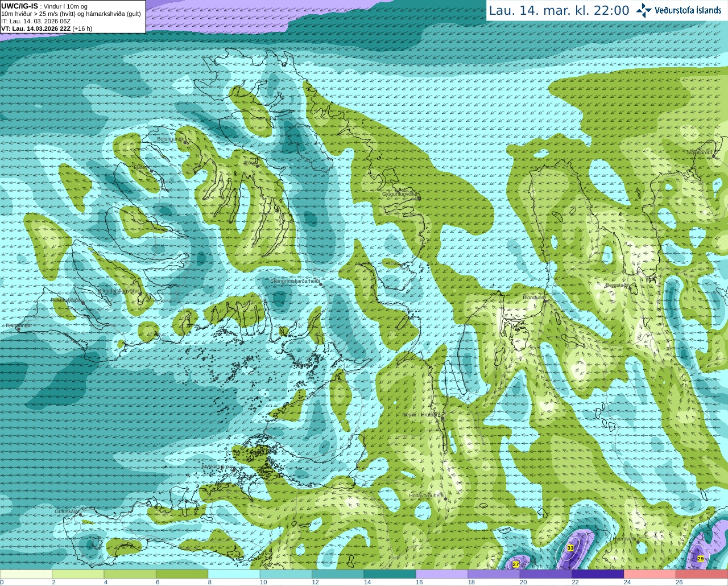Click the Veðurstofa Íslands logo
728x586 pixels.
tap(679, 10)
